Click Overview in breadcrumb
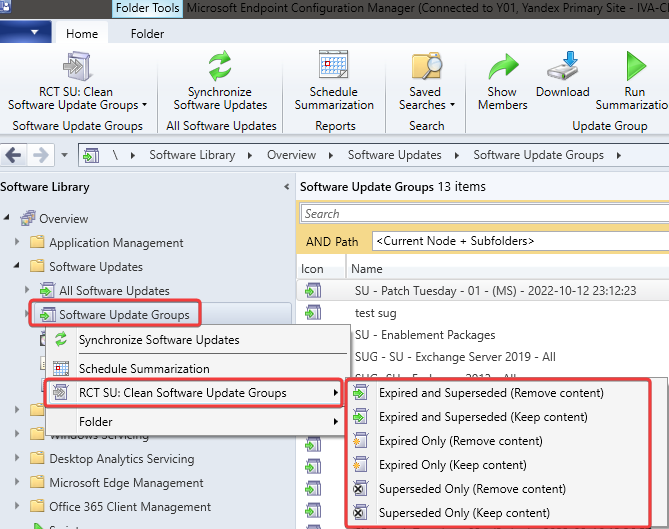Viewport: 669px width, 529px height. (291, 155)
